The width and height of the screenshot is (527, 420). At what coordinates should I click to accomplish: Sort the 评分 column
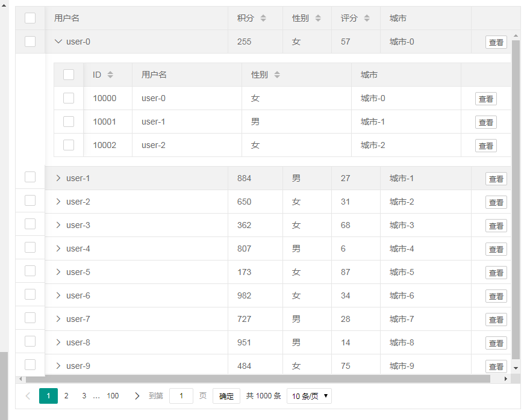[366, 18]
